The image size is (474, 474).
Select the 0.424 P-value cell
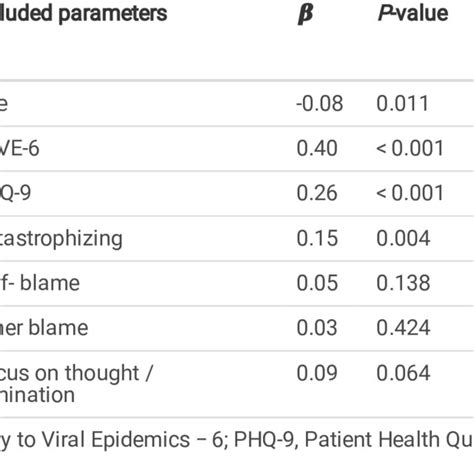[403, 328]
